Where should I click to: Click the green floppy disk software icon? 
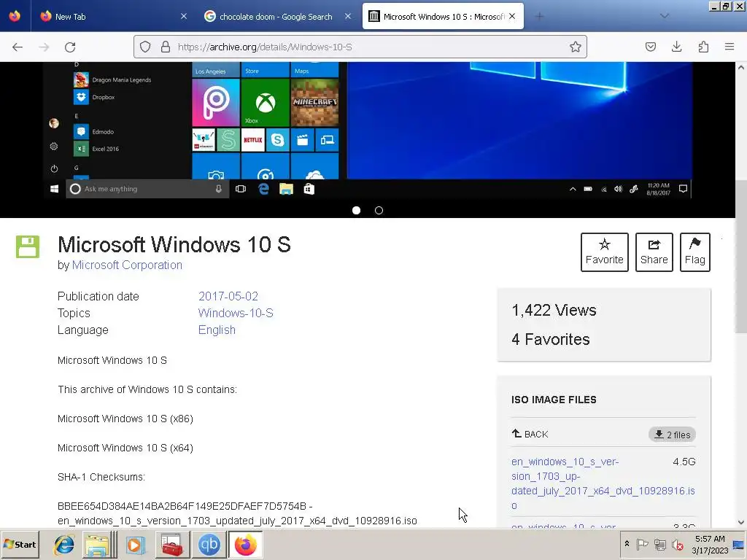click(x=28, y=246)
